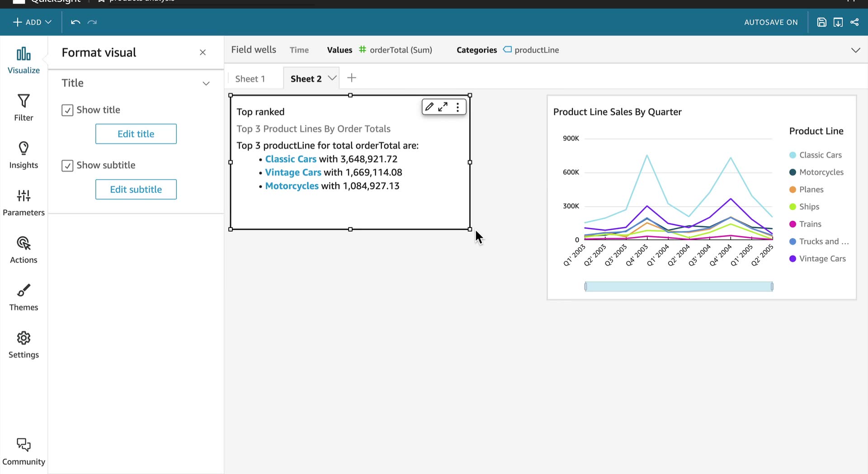The width and height of the screenshot is (868, 474).
Task: Uncheck the Show title checkbox
Action: (67, 110)
